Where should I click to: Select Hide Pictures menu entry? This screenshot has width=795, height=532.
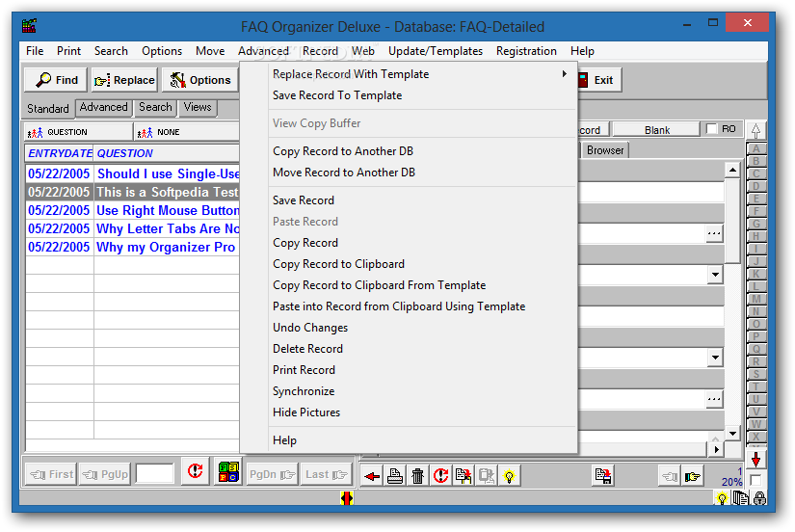306,412
